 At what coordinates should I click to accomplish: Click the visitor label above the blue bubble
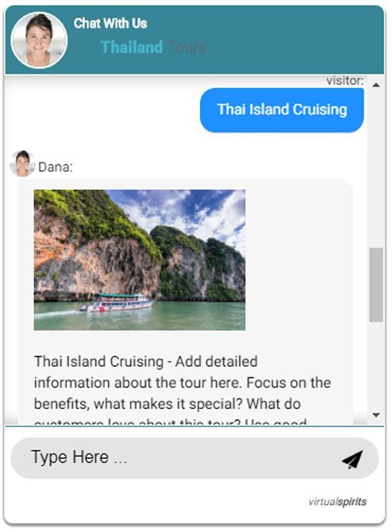[x=345, y=81]
